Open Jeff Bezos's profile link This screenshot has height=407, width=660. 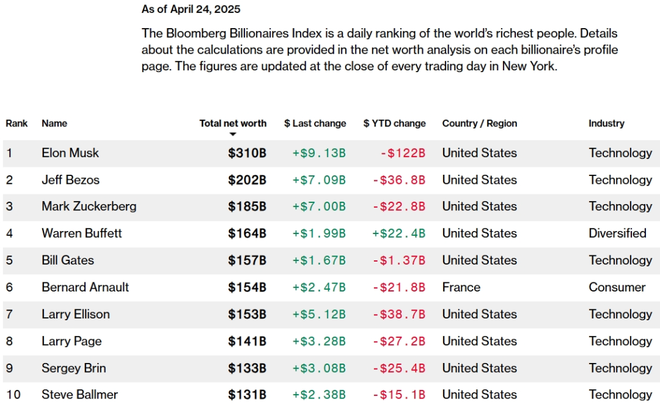click(70, 180)
